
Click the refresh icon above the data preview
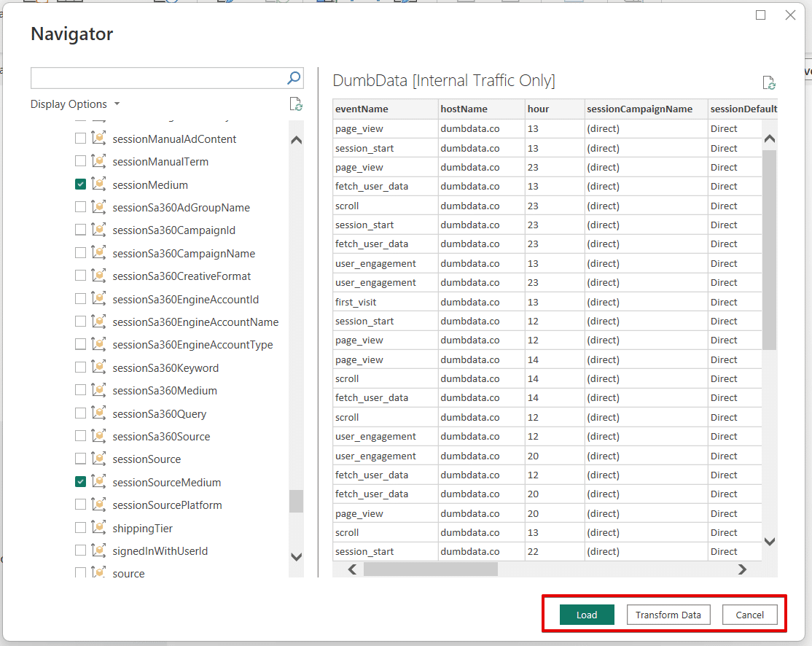coord(769,82)
